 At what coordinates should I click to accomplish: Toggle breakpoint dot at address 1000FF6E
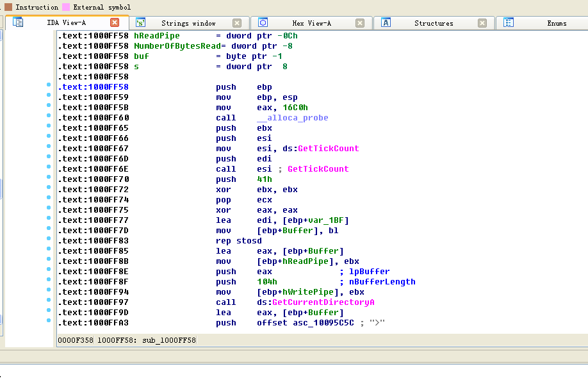click(49, 167)
